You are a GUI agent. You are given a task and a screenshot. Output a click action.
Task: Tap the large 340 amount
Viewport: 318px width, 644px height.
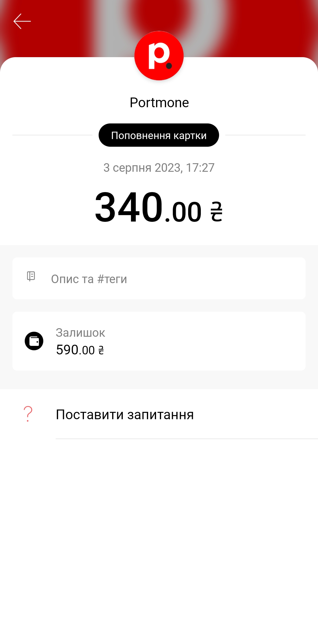click(x=129, y=207)
